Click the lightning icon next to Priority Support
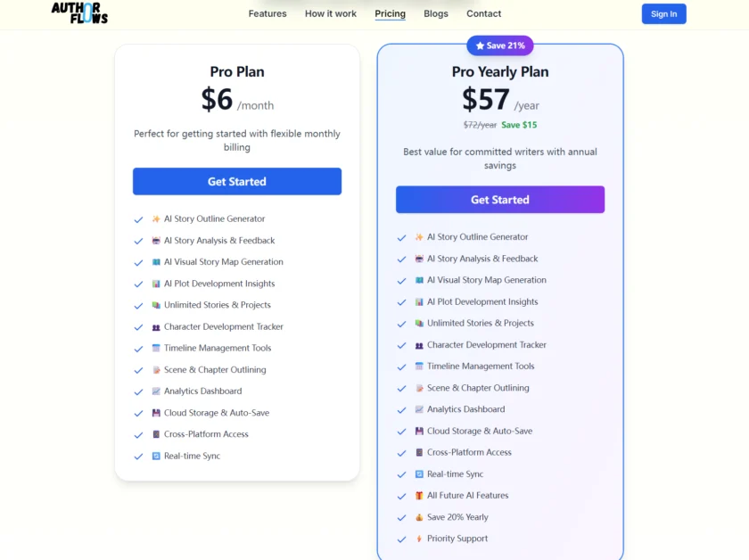 tap(417, 539)
